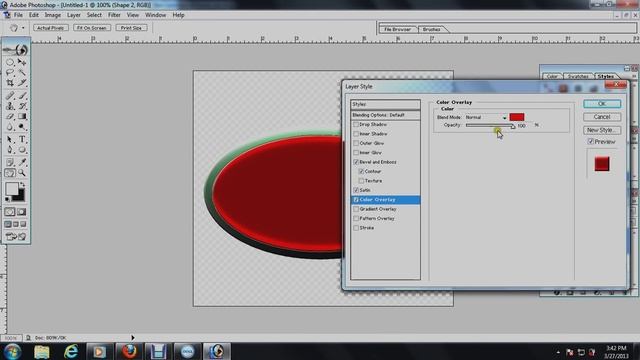Click the Print Size button

pyautogui.click(x=131, y=28)
